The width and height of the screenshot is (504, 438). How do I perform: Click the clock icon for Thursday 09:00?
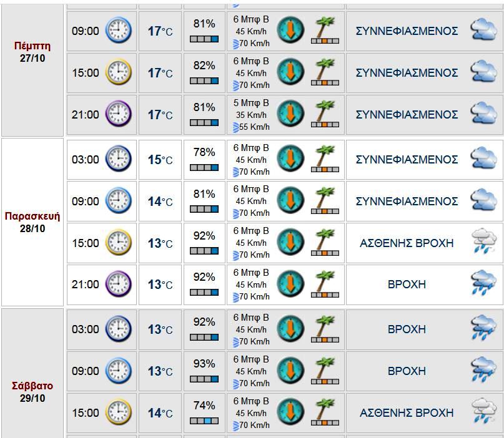(119, 31)
